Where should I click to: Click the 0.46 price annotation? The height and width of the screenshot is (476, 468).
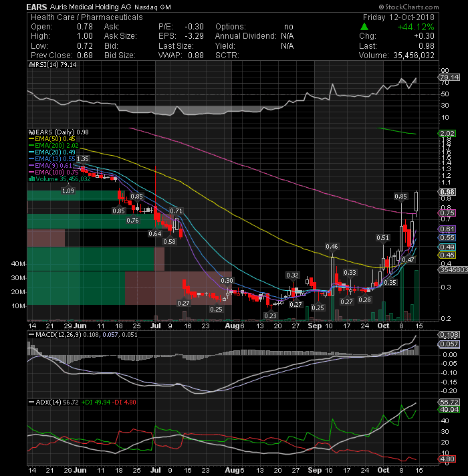point(332,247)
